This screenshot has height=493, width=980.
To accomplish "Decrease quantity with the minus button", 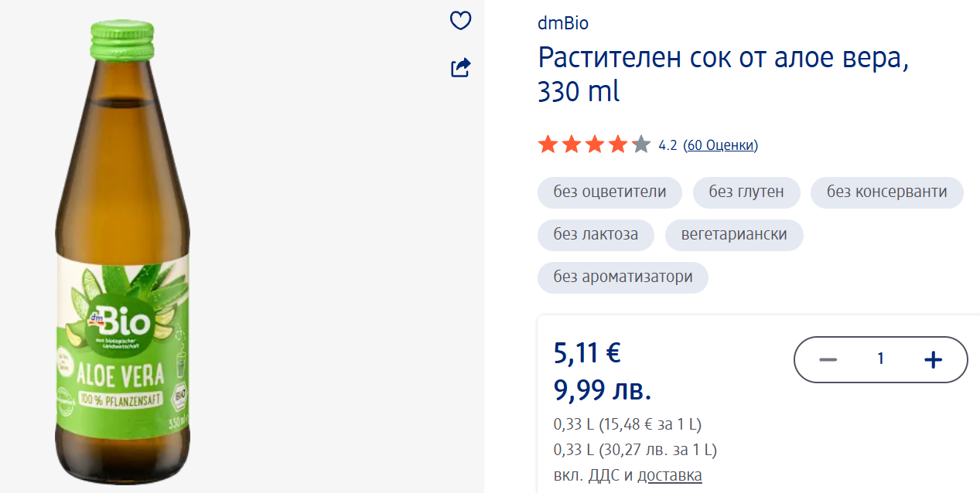I will 828,359.
